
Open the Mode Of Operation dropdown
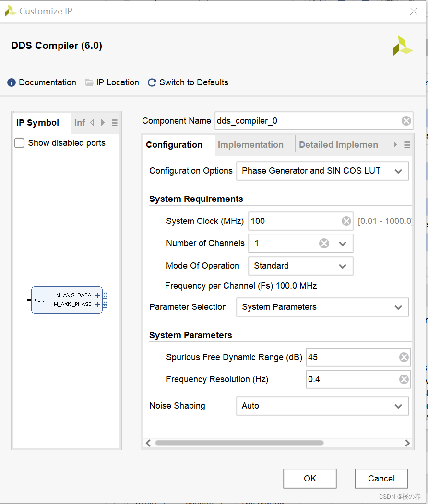coord(301,266)
